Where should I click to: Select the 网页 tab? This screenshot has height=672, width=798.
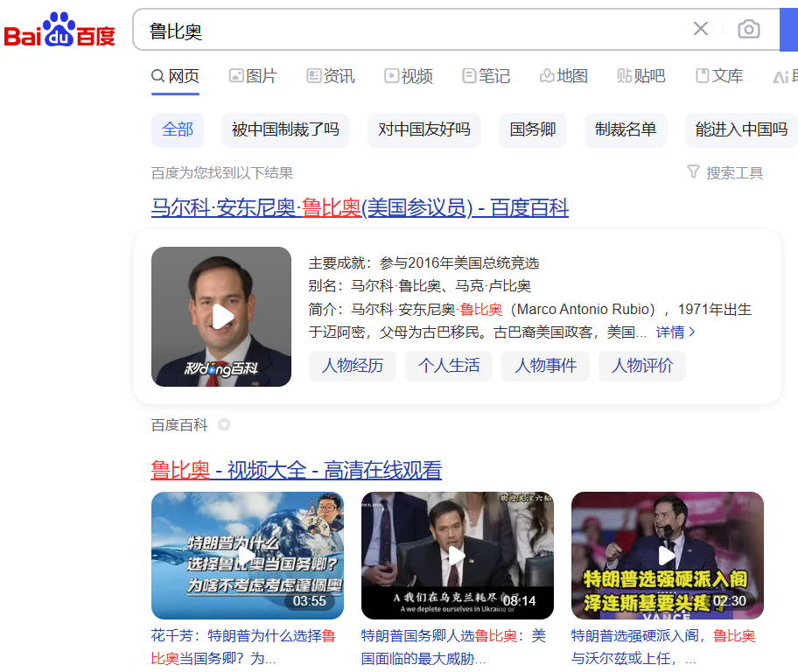pos(175,76)
